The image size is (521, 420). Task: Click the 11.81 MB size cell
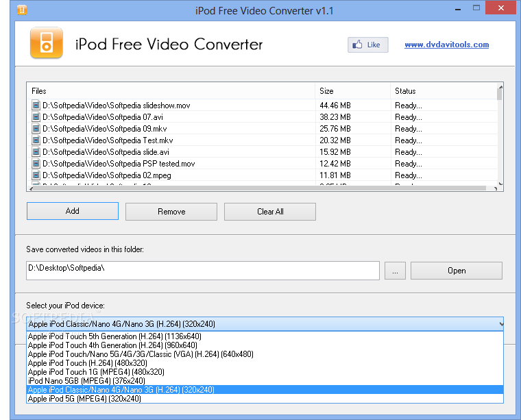point(335,175)
